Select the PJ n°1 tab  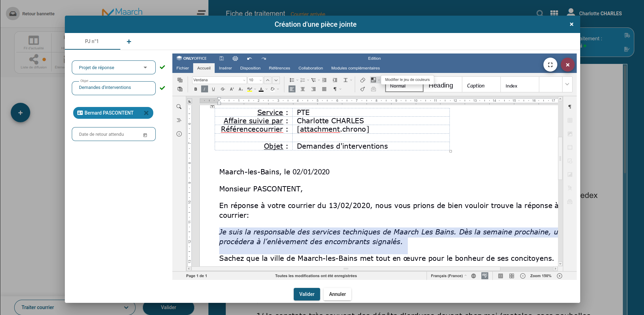pyautogui.click(x=92, y=41)
